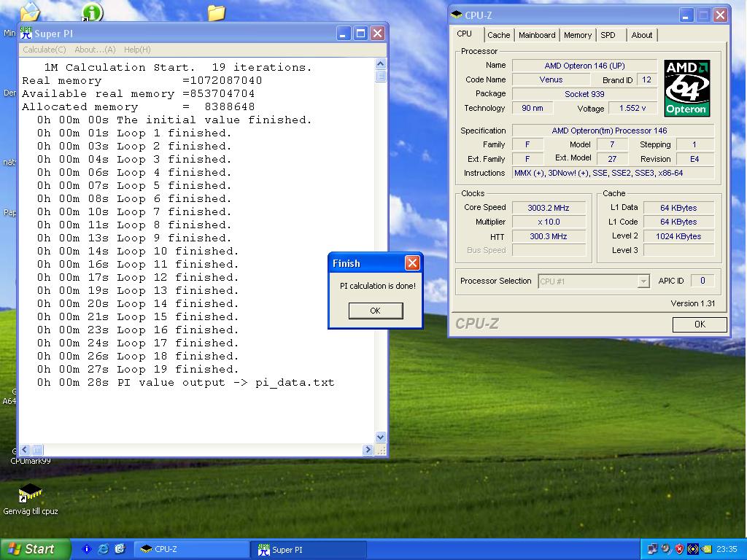Click the CPU-Z title bar chip icon
747x560 pixels.
coord(457,15)
